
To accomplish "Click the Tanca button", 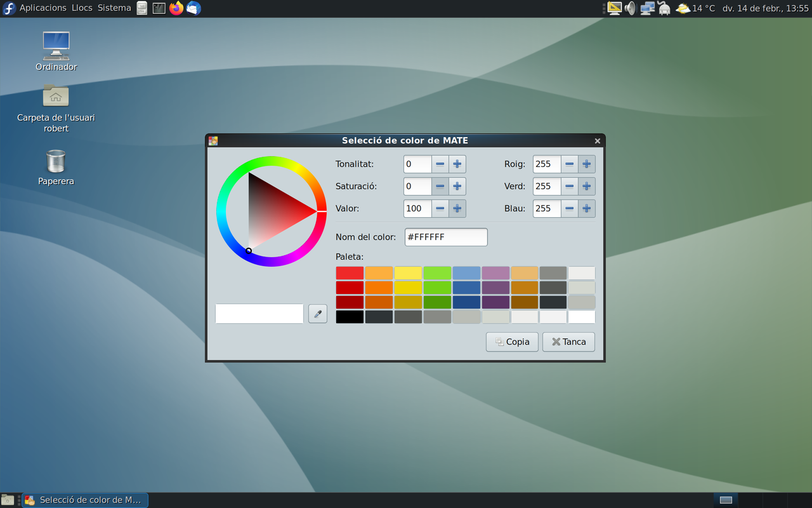I will (568, 342).
